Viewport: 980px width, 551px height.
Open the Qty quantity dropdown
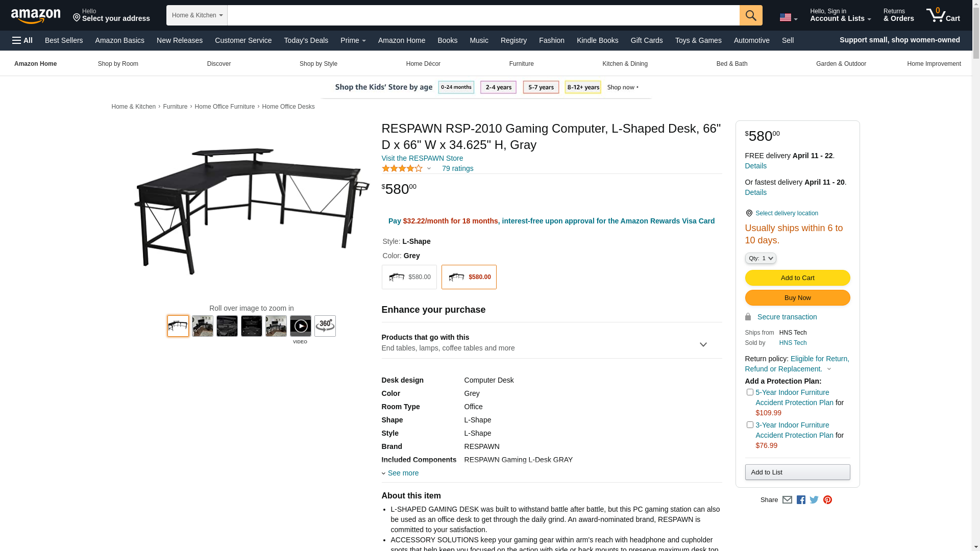(760, 259)
